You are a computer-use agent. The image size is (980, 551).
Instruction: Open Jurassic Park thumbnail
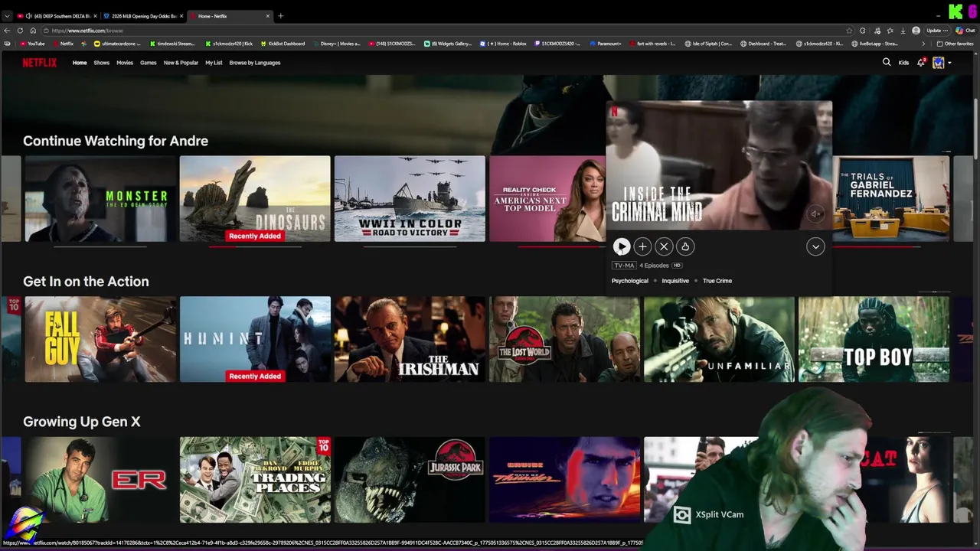(x=410, y=480)
